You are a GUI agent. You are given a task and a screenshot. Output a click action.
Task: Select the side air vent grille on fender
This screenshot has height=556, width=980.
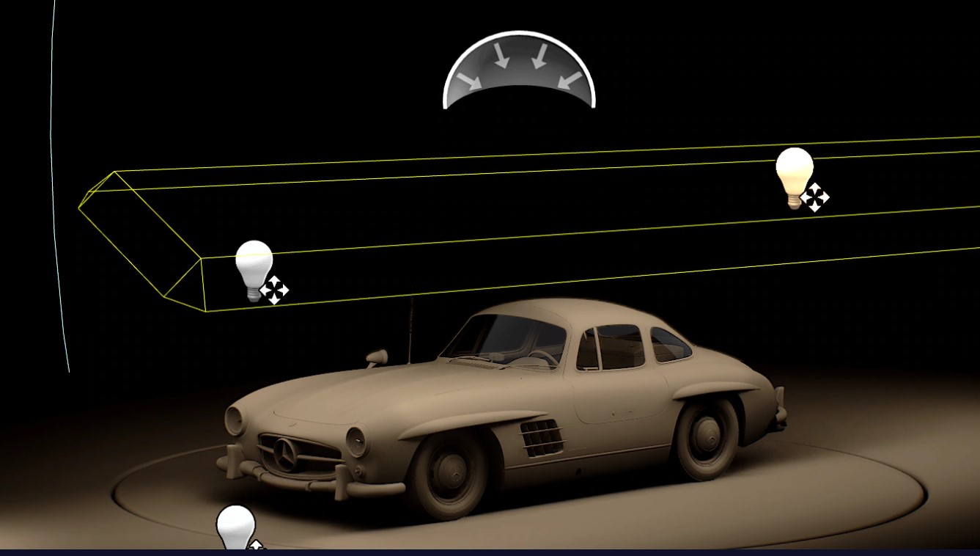(541, 438)
